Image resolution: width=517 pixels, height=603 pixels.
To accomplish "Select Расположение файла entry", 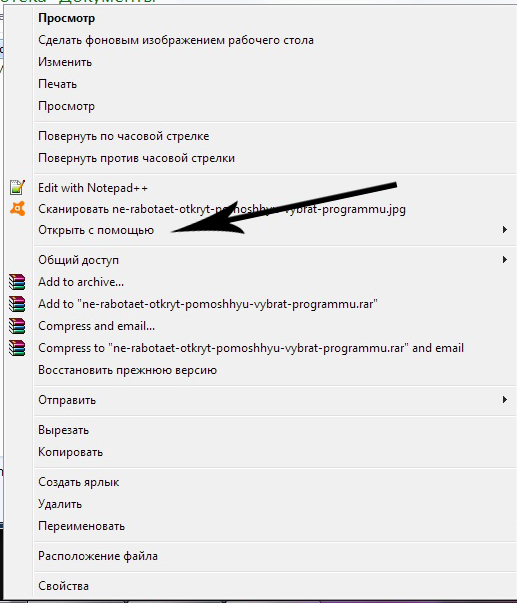I will [x=98, y=556].
